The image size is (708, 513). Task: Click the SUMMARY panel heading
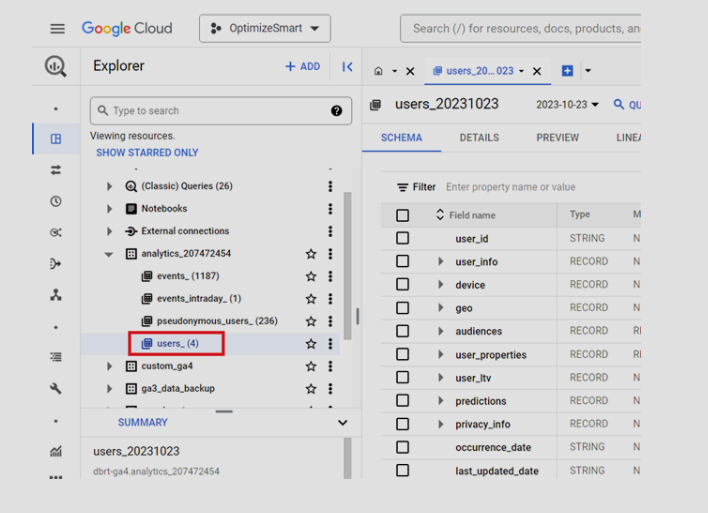pos(143,423)
